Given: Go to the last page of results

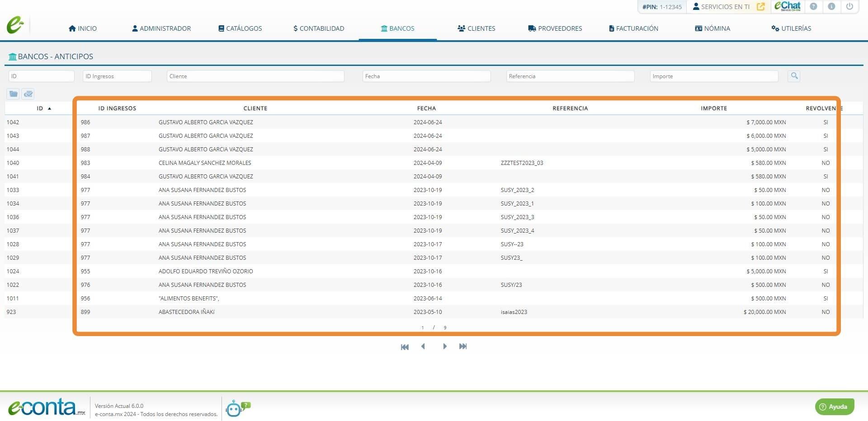Looking at the screenshot, I should (x=463, y=346).
